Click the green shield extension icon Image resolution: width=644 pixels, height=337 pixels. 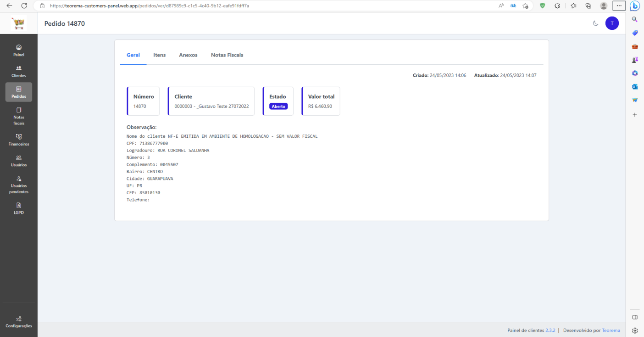[x=542, y=6]
